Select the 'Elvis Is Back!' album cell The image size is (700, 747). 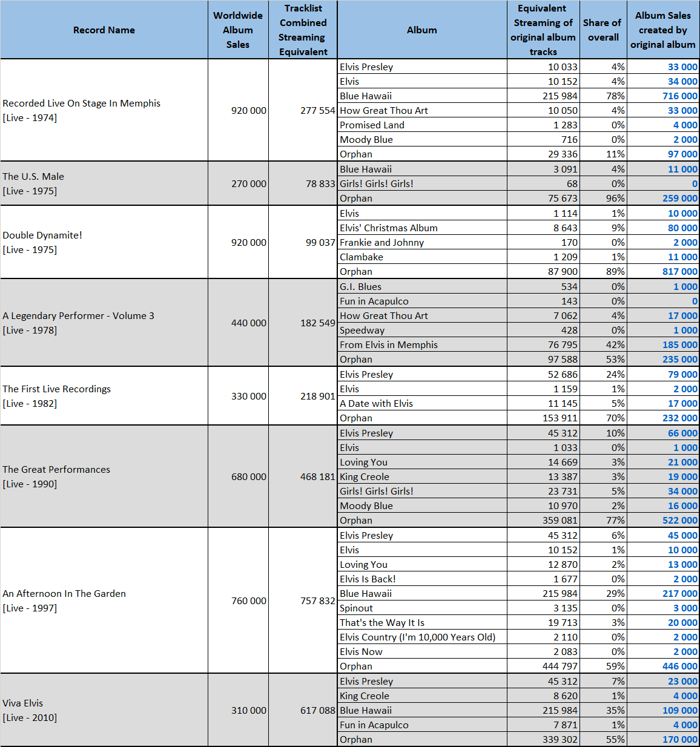[x=422, y=579]
